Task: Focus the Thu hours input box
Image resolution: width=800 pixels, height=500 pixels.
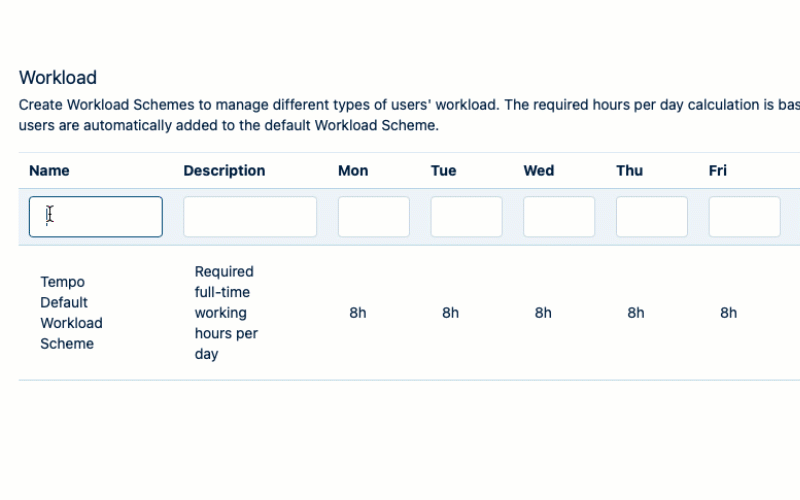Action: tap(652, 217)
